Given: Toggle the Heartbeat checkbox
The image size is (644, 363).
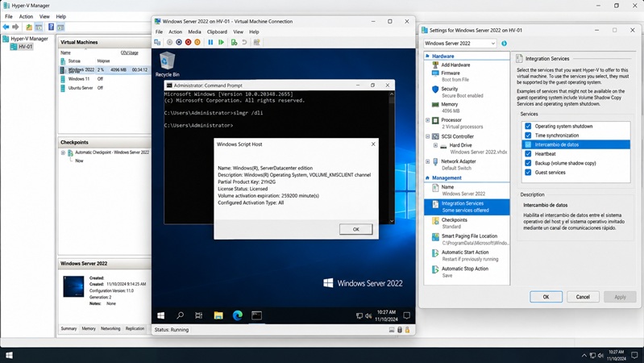Looking at the screenshot, I should click(x=528, y=154).
